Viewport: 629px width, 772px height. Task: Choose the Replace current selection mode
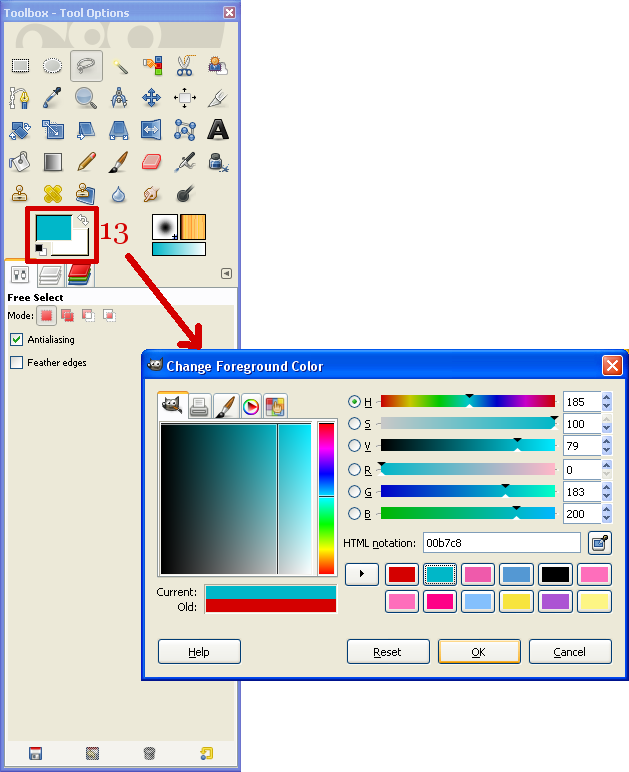(46, 316)
